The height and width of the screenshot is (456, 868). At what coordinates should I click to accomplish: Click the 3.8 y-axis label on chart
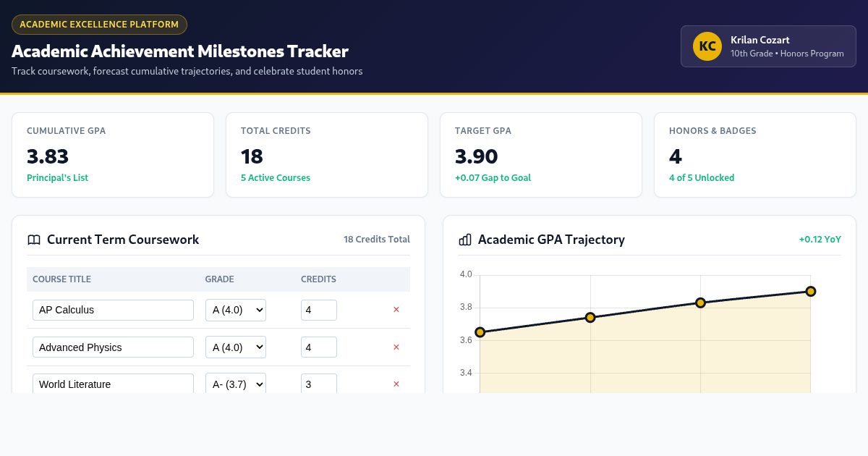tap(465, 307)
